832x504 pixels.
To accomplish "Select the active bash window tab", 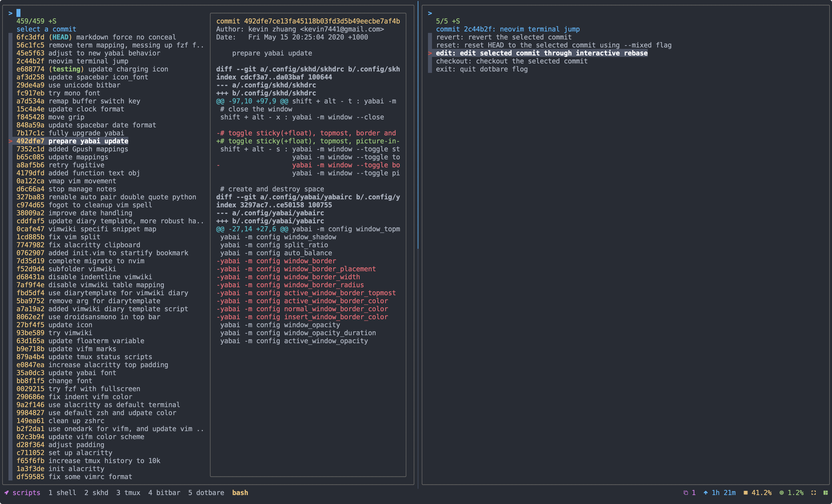I will click(x=240, y=492).
